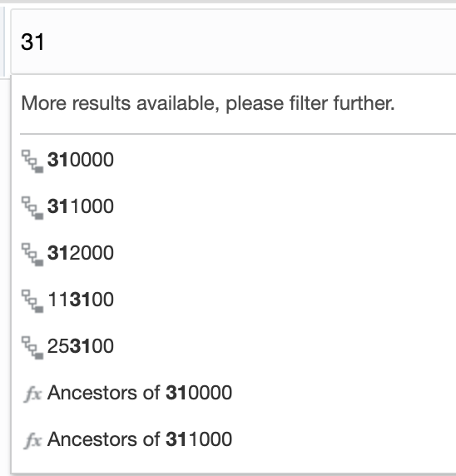This screenshot has width=456, height=476.
Task: Click the hierarchy icon beside 312000
Action: (32, 255)
